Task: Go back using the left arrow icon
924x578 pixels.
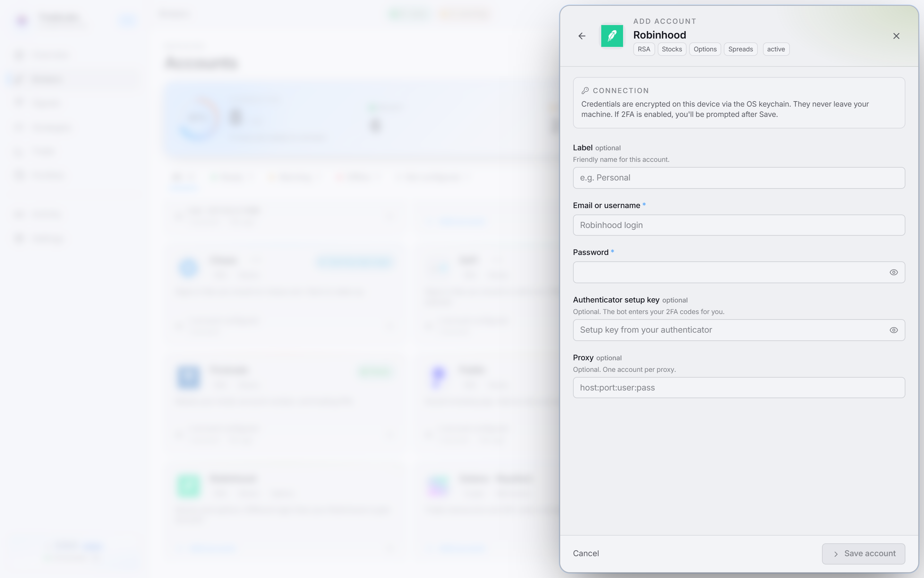Action: [x=581, y=36]
